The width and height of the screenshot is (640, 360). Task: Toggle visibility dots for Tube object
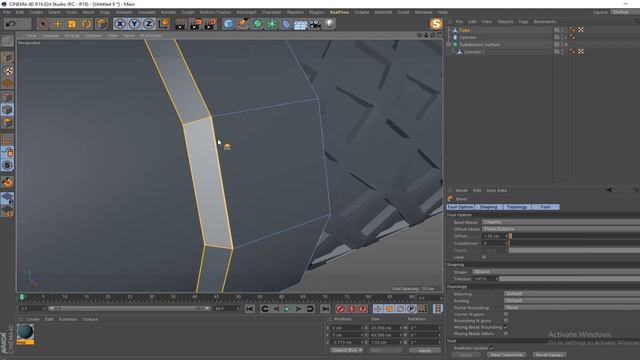[x=562, y=30]
